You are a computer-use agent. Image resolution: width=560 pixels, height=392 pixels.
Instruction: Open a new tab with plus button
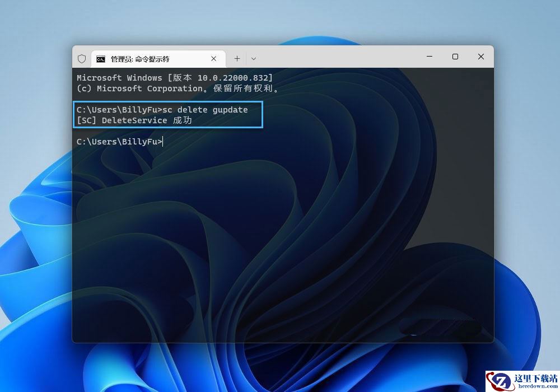pos(237,59)
